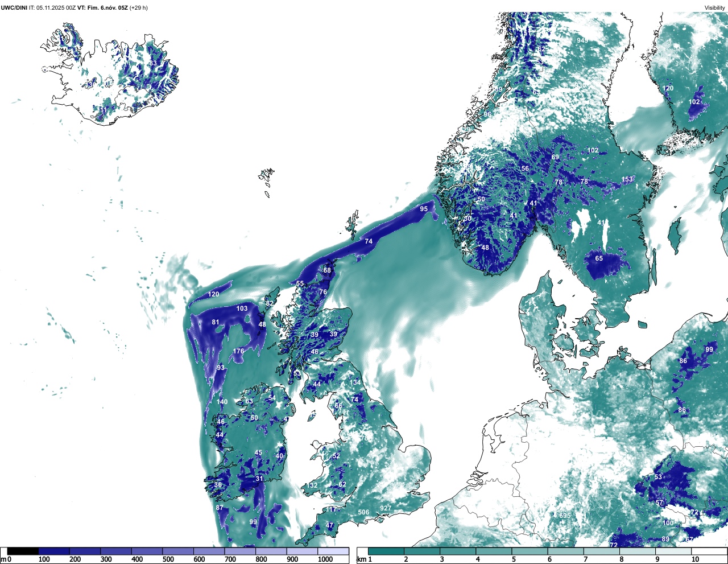Click the '68' value near Shetland
The height and width of the screenshot is (564, 728).
(x=327, y=270)
